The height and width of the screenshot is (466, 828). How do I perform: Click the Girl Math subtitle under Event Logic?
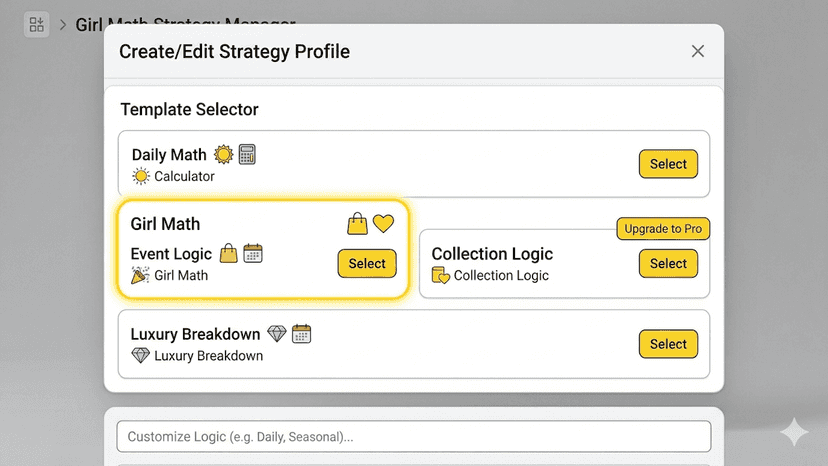181,275
